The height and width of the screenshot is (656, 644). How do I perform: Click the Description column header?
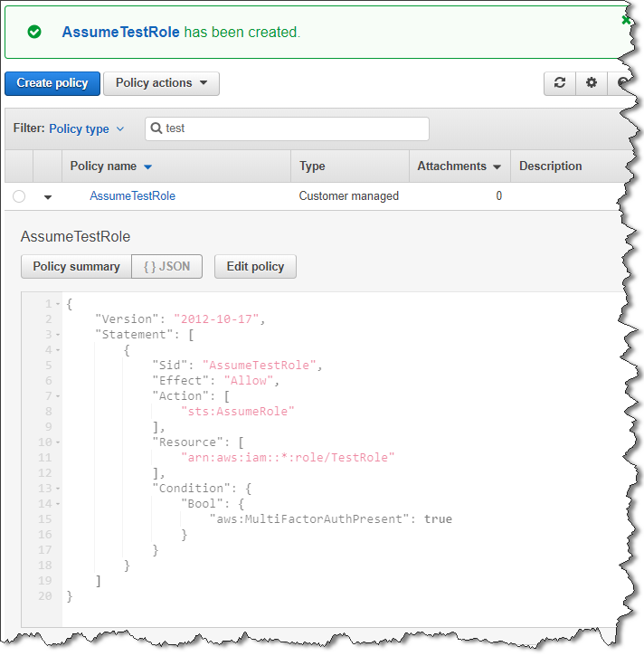pos(550,166)
